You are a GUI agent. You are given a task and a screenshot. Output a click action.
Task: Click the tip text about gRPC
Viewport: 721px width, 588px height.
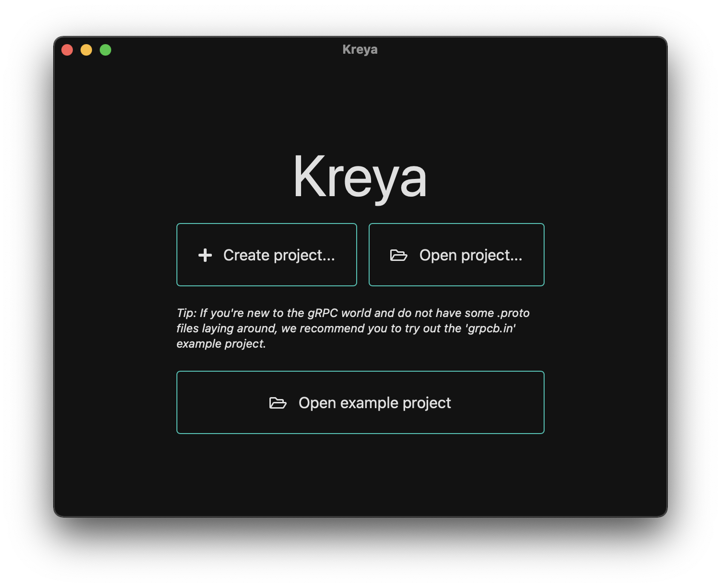click(353, 328)
